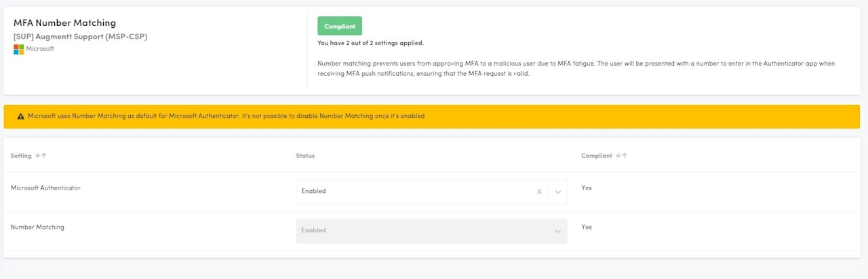Expand the Number Matching status chevron
Screen dimensions: 868x279
tap(558, 231)
